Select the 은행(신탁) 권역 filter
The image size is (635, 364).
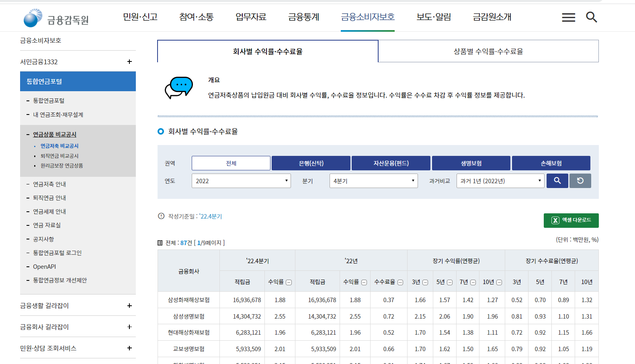(x=311, y=163)
